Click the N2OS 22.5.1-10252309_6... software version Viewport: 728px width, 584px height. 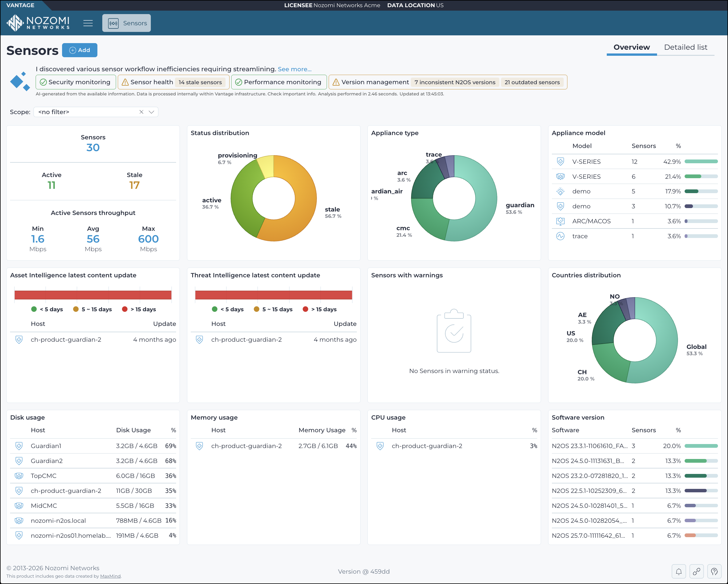(589, 491)
